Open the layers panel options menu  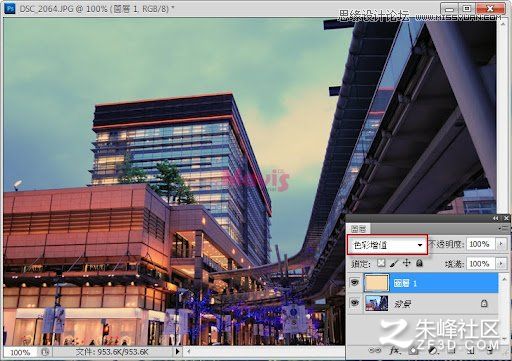click(x=501, y=228)
